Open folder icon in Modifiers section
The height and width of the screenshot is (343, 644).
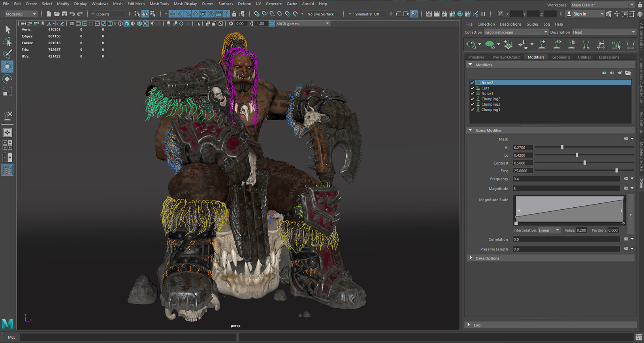click(x=628, y=73)
